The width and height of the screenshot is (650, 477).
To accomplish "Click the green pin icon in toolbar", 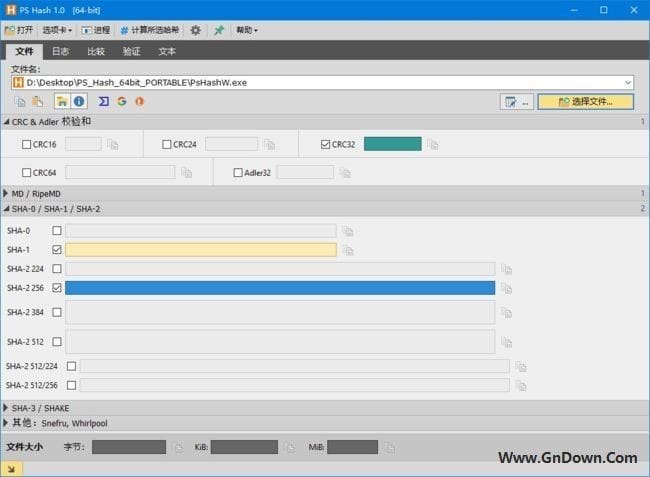I will tap(218, 30).
